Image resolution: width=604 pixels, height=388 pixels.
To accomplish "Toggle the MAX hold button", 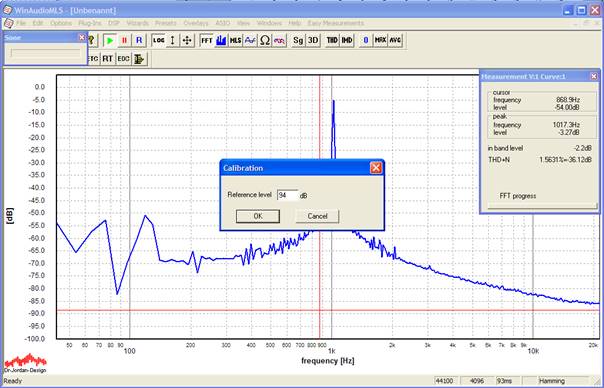I will [380, 40].
